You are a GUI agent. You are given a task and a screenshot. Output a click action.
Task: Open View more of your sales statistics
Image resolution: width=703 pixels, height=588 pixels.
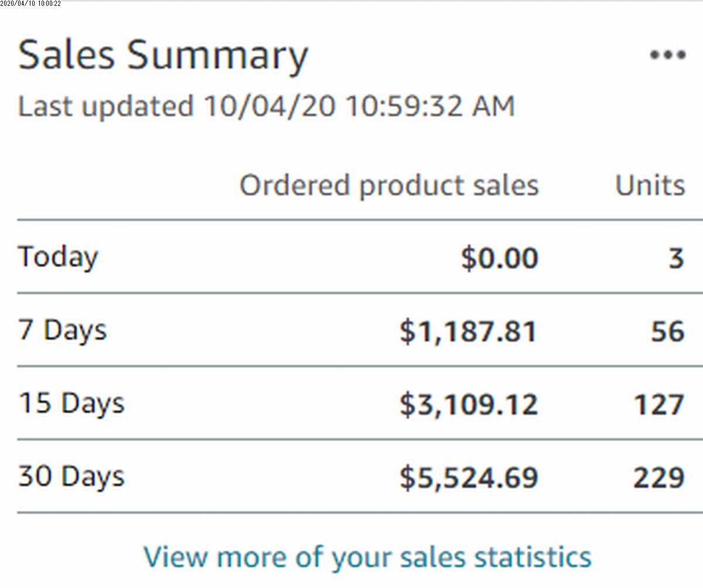point(367,557)
